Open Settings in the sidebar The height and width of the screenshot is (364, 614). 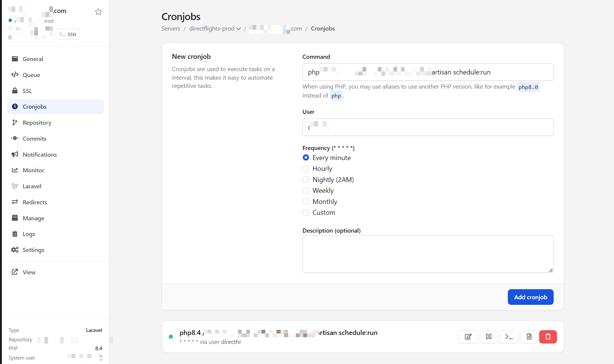click(x=56, y=250)
